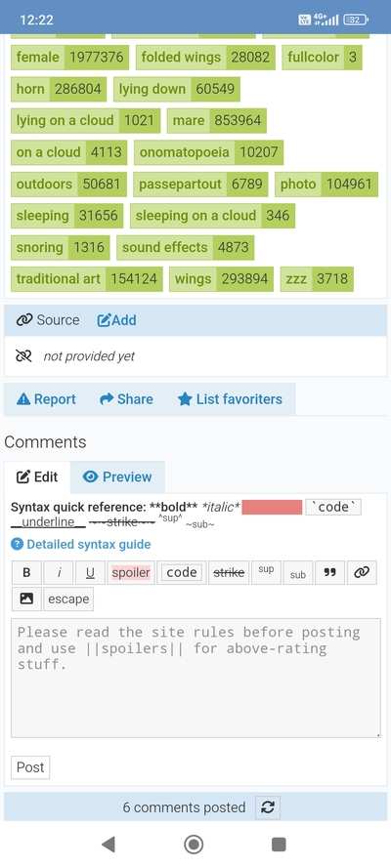Insert spoiler markup in comment
Screen dimensions: 391x868
pyautogui.click(x=131, y=573)
